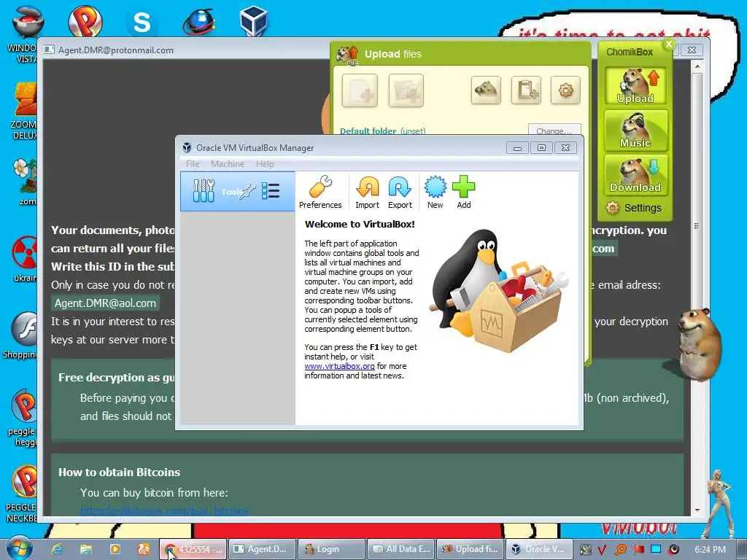Select the Tools item in VirtualBox sidebar
Screen dimensions: 747x560
(238, 192)
